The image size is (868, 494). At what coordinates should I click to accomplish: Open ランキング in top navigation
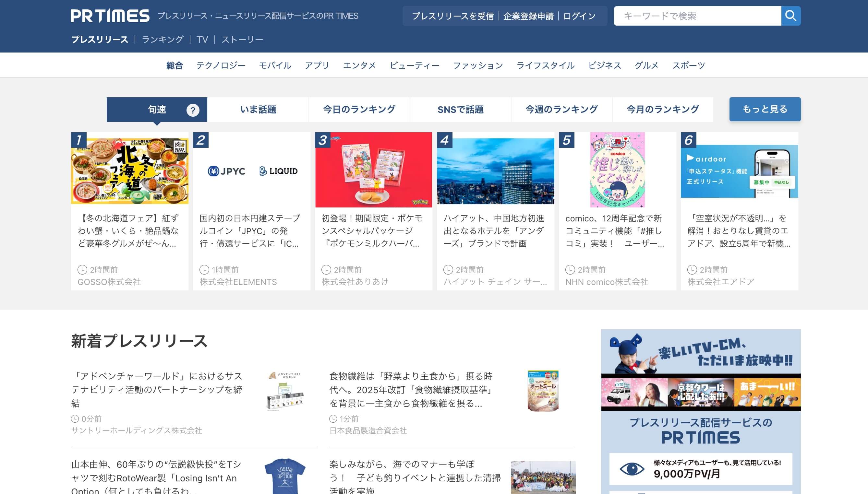[x=162, y=39]
